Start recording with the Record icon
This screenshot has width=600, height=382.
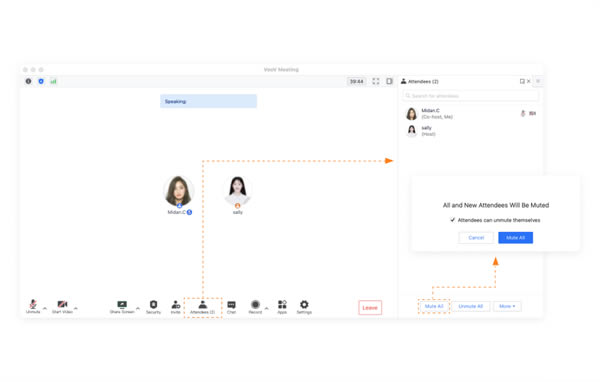coord(255,307)
